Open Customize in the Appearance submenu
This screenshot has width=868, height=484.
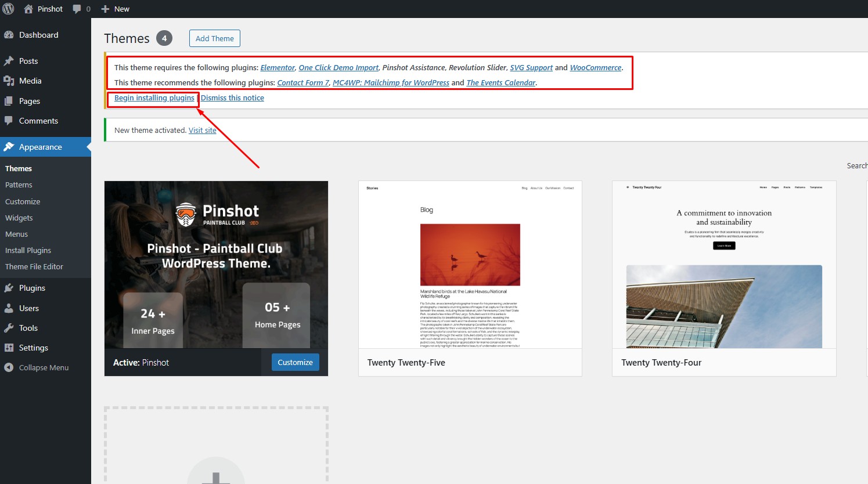23,201
